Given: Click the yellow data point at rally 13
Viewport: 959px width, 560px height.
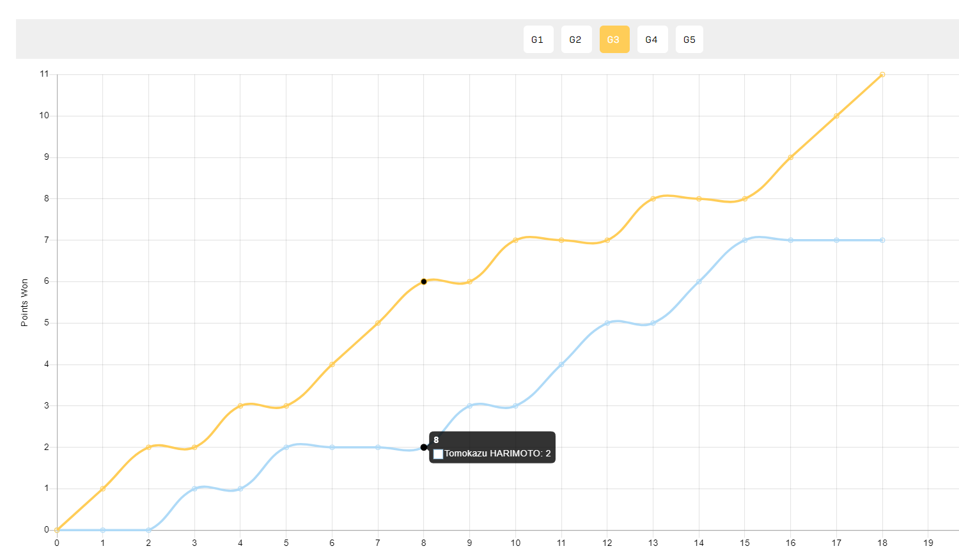Looking at the screenshot, I should [653, 199].
